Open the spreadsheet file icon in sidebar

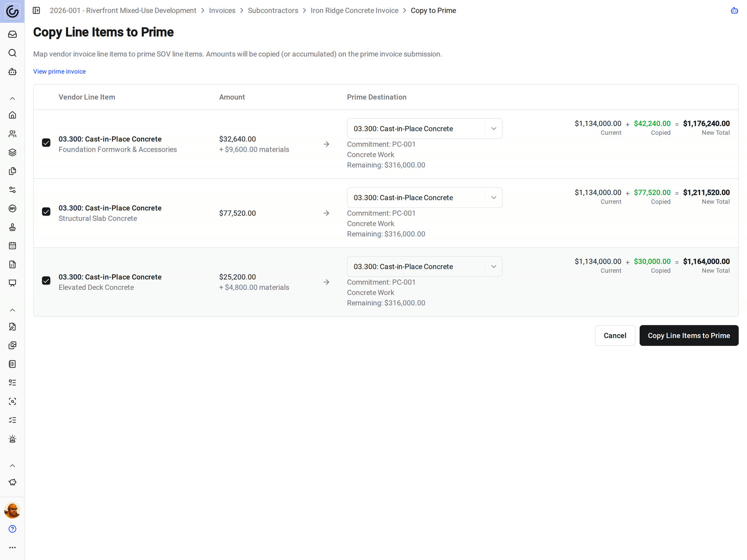[x=13, y=264]
